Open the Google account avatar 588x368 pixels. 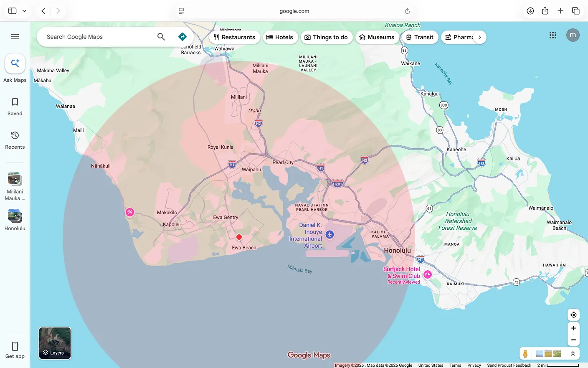tap(573, 35)
